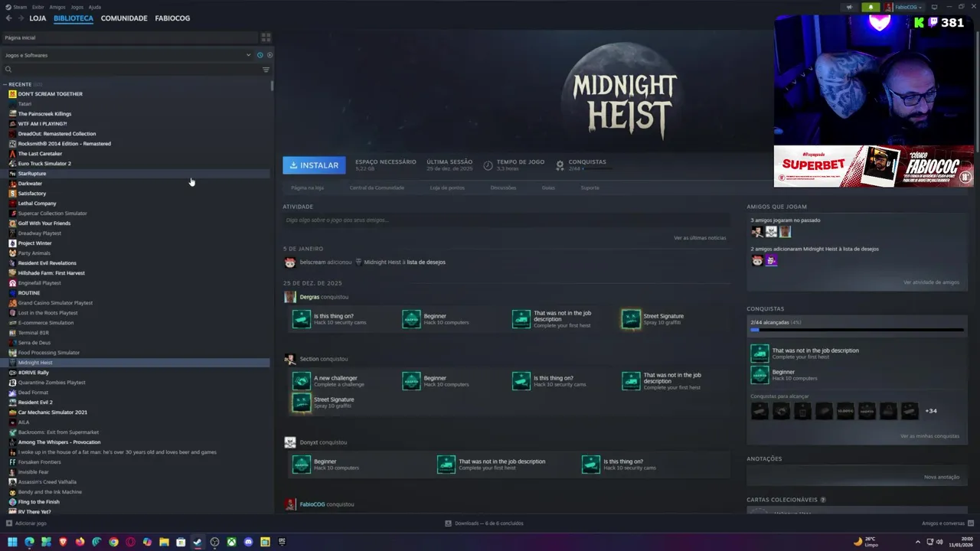
Task: Open the Downloads status bar
Action: (485, 523)
